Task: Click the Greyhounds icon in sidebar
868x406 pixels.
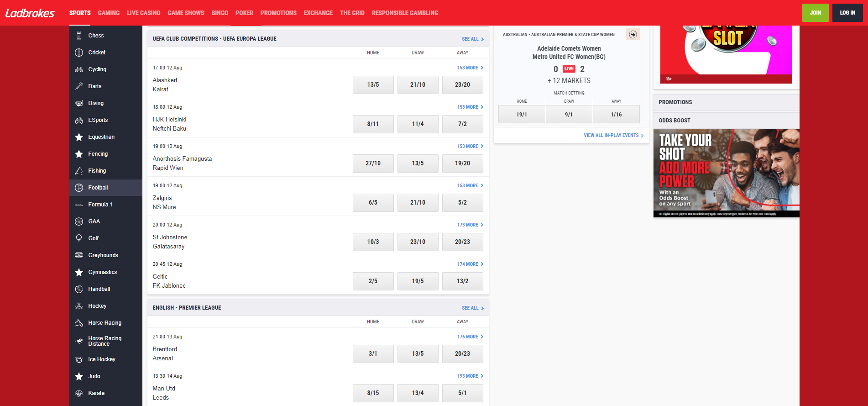Action: click(x=79, y=255)
